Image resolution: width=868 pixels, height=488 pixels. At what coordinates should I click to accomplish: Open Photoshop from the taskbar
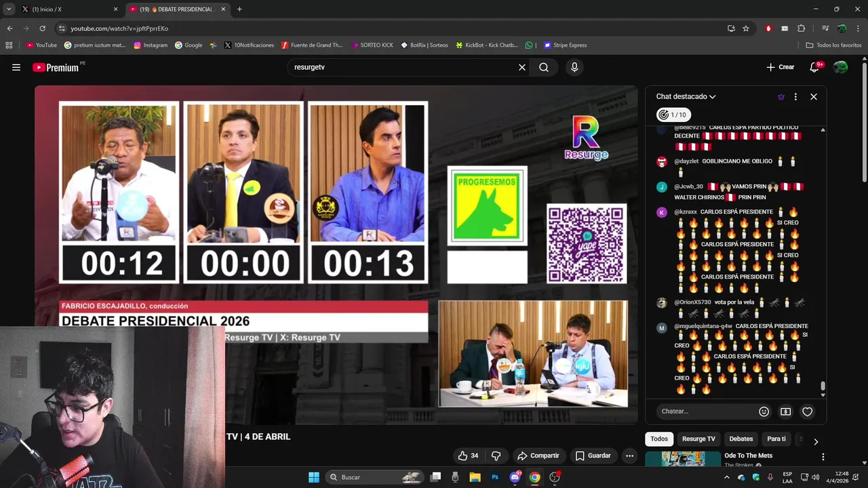[x=495, y=477]
